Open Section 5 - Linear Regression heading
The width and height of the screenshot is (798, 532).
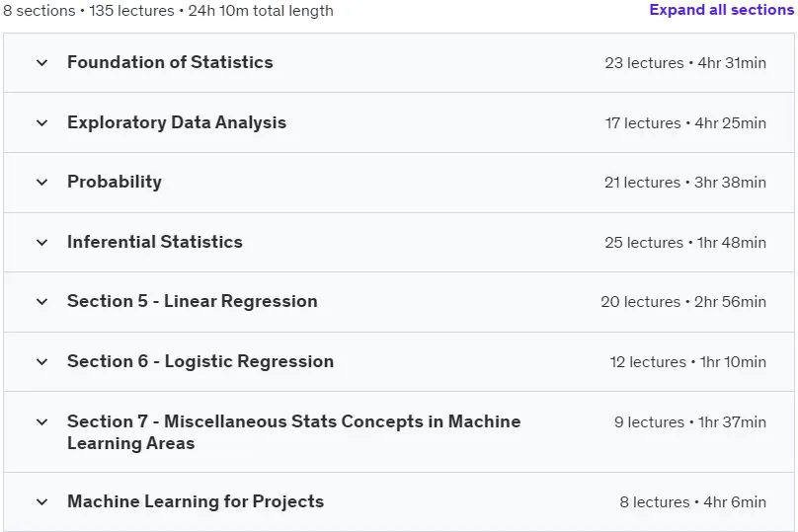pos(193,301)
